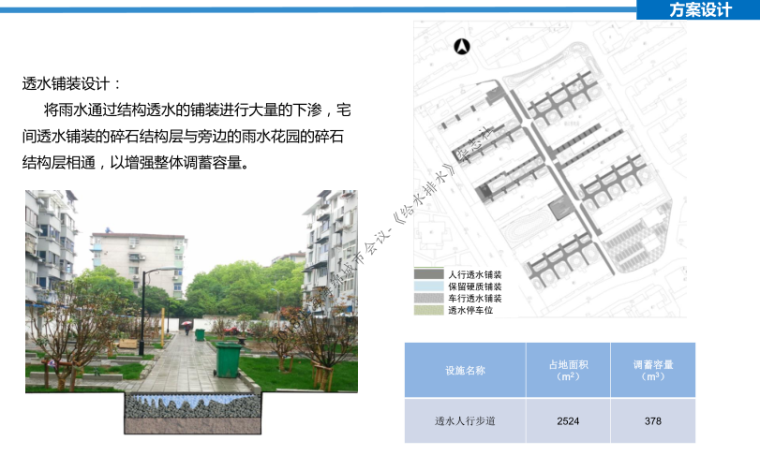Click the 2524 area value cell
Image resolution: width=760 pixels, height=470 pixels.
pos(567,421)
